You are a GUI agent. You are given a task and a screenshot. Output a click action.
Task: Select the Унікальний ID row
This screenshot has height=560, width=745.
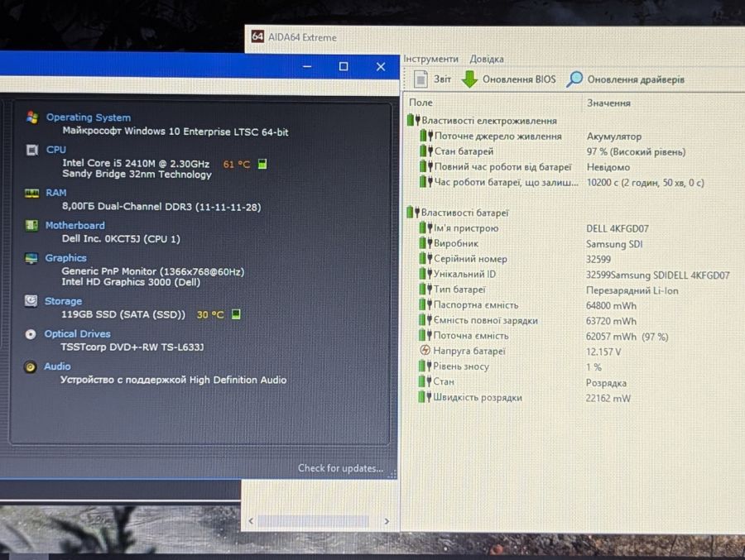(x=575, y=274)
